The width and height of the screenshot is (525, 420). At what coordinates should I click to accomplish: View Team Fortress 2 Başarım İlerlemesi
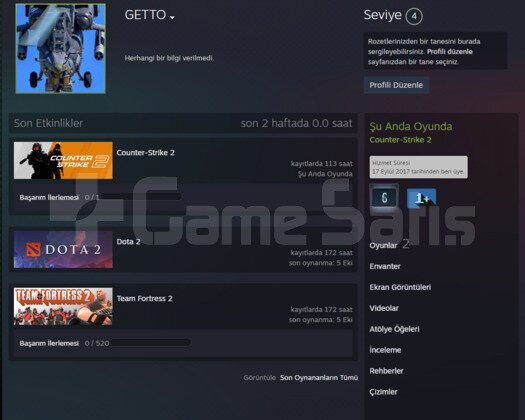click(49, 343)
